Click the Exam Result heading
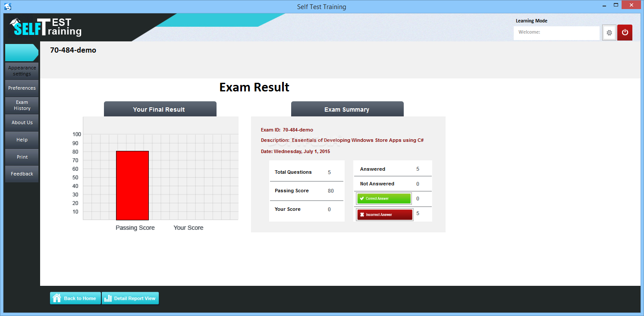Image resolution: width=644 pixels, height=316 pixels. point(254,87)
